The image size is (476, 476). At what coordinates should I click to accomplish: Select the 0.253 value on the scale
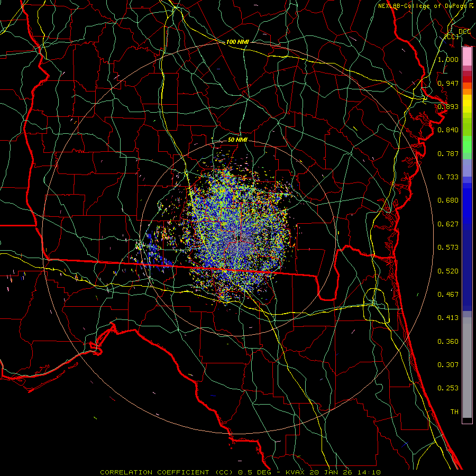pyautogui.click(x=448, y=388)
